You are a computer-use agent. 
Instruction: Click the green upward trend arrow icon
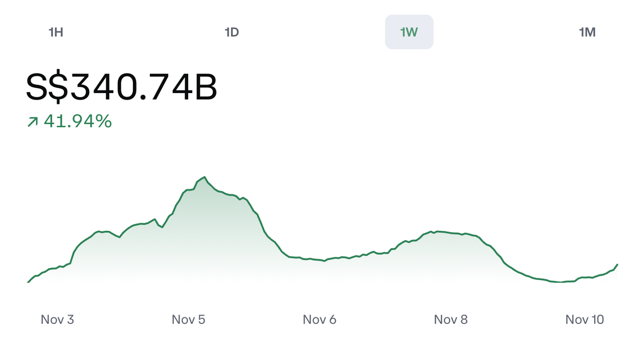coord(32,121)
